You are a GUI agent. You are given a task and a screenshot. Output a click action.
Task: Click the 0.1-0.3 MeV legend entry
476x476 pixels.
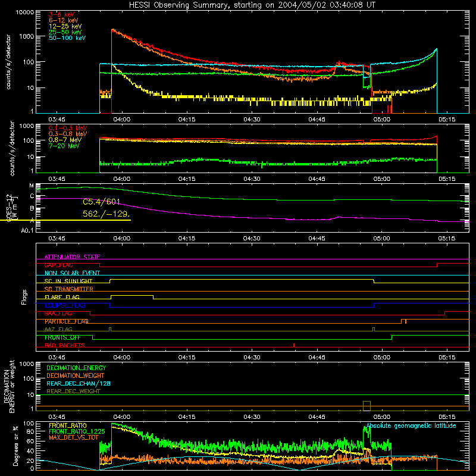(68, 128)
